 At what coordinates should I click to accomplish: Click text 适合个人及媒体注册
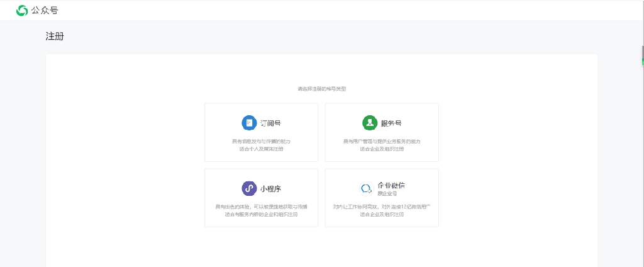click(x=261, y=149)
